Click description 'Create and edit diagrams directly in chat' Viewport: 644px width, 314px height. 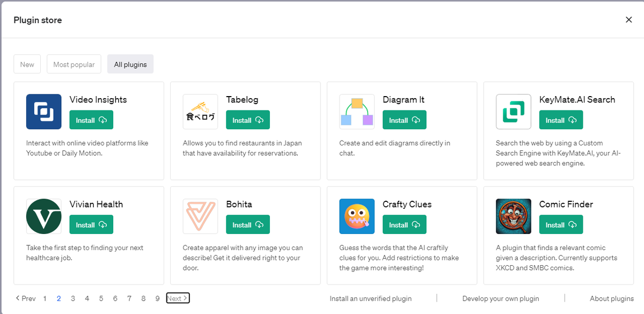tap(395, 148)
